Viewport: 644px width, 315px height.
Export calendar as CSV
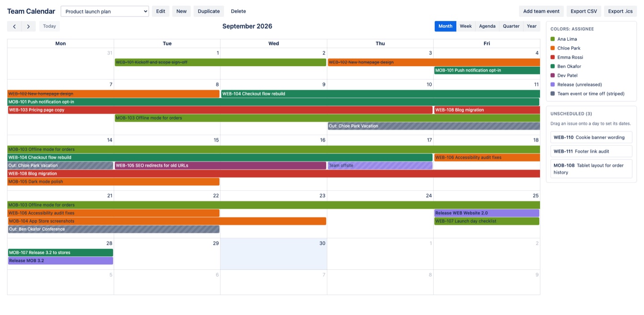click(584, 11)
